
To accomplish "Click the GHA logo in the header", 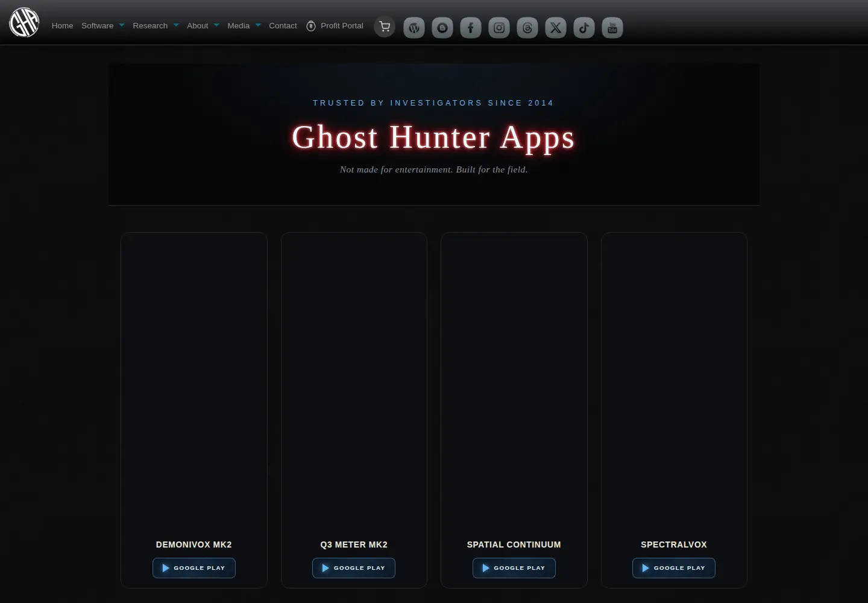I will [x=24, y=22].
